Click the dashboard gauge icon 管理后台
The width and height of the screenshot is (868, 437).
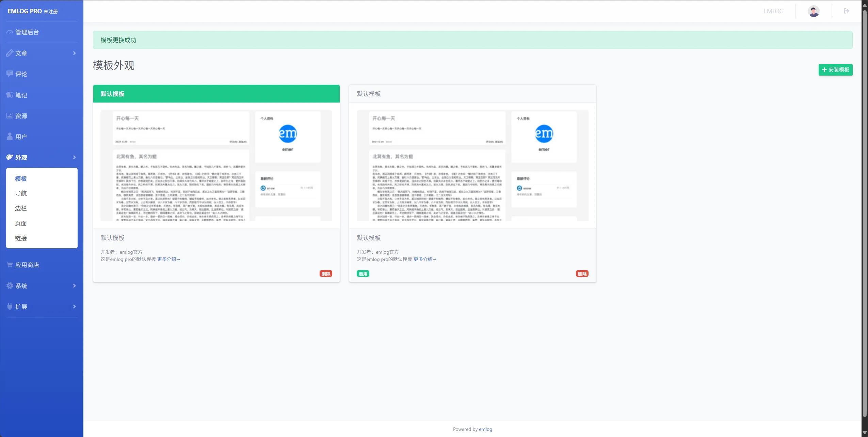tap(10, 32)
